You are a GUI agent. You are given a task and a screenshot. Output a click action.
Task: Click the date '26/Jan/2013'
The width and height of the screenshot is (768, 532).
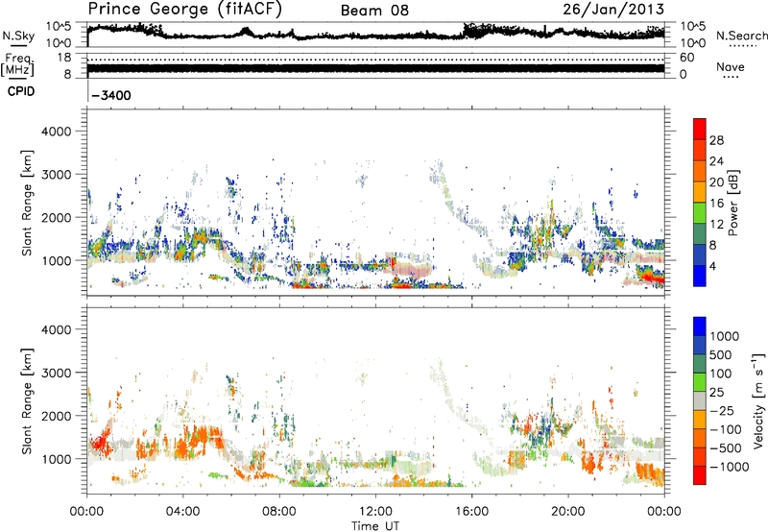[613, 9]
